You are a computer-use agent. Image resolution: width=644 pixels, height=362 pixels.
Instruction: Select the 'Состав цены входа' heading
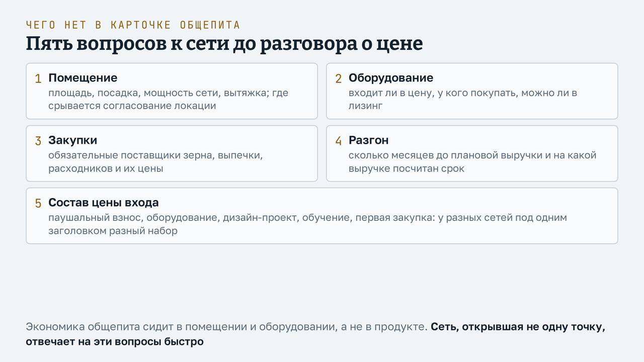click(103, 203)
